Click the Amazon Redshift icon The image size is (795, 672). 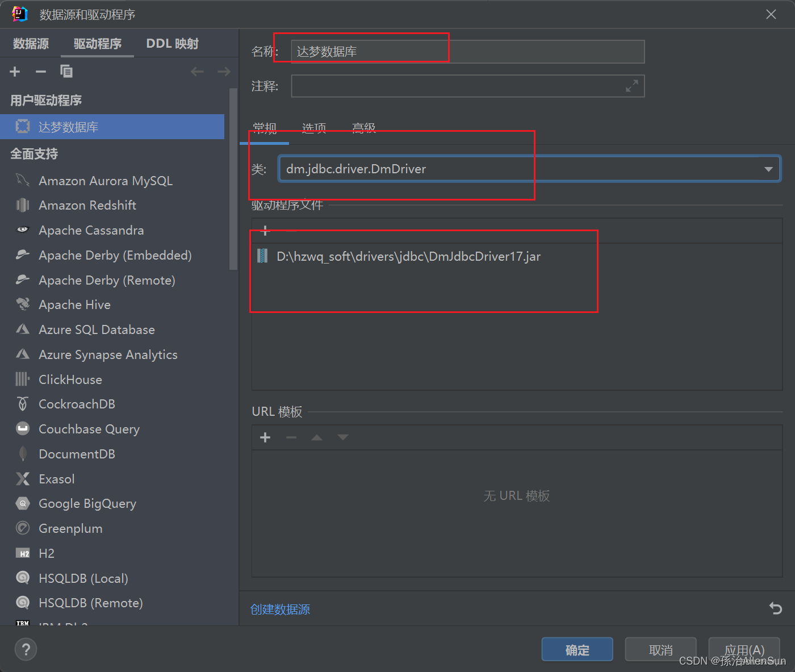23,205
